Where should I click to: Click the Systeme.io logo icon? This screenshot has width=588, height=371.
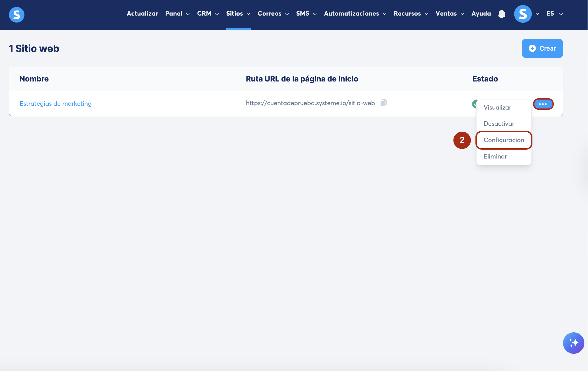(17, 14)
